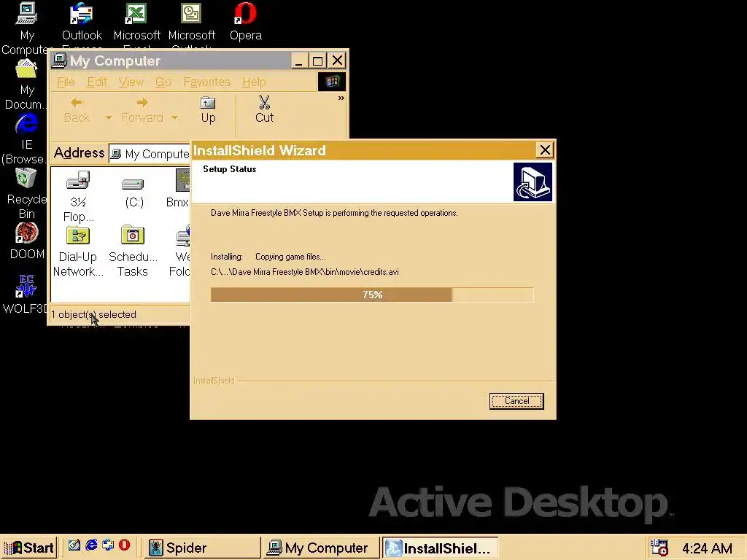Open the Microsoft Excel desktop shortcut
The height and width of the screenshot is (560, 747).
pyautogui.click(x=136, y=23)
